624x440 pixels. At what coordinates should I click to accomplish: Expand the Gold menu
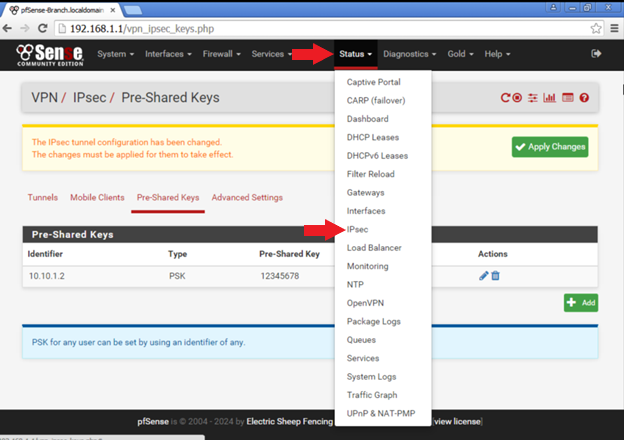click(460, 54)
